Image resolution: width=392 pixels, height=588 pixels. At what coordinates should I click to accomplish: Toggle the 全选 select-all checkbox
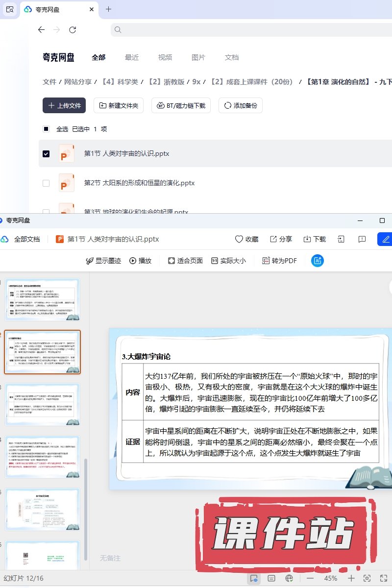(x=46, y=129)
